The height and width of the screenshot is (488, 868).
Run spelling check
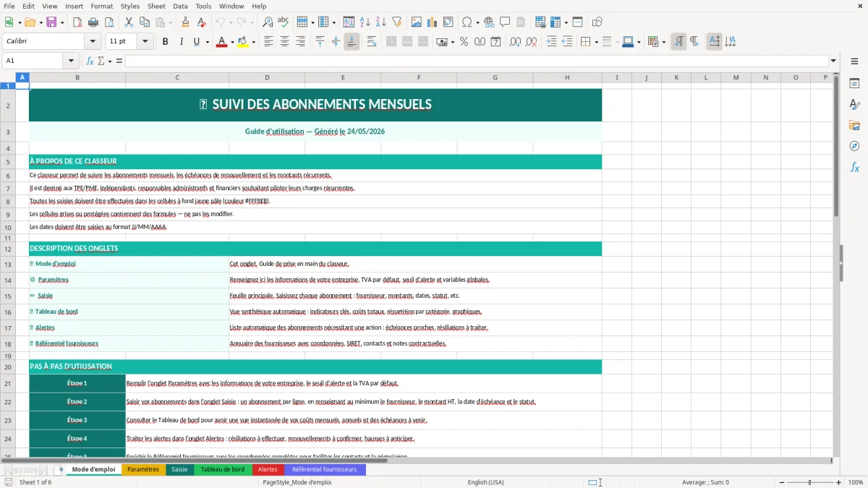pyautogui.click(x=283, y=22)
